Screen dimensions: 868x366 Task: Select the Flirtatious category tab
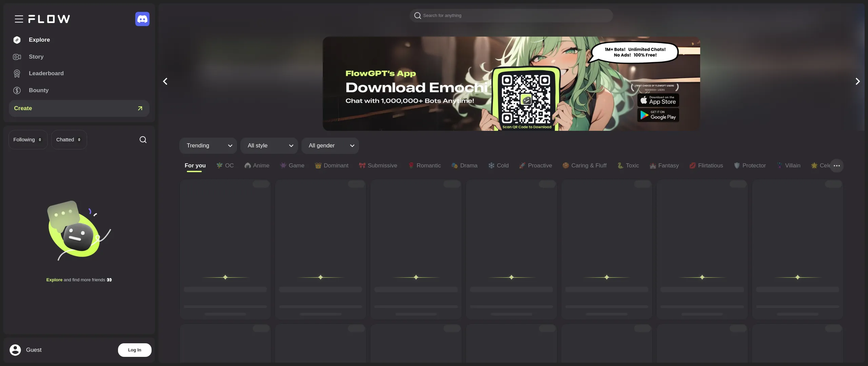point(706,166)
